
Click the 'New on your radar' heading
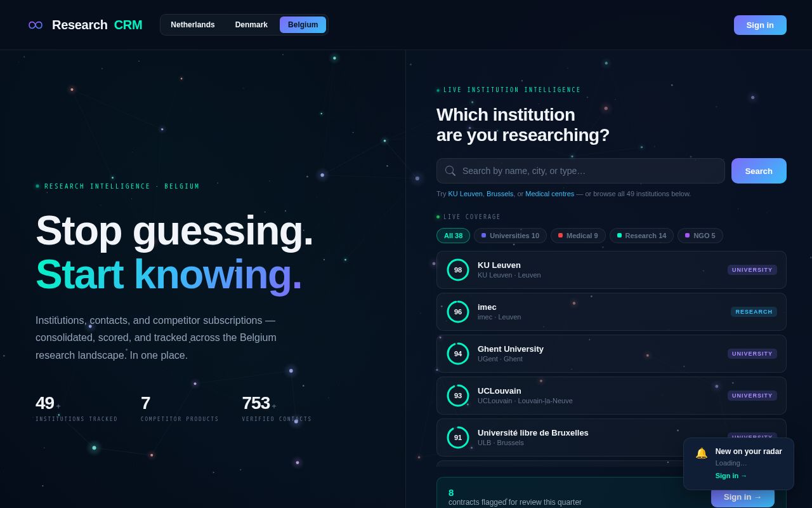tap(749, 451)
